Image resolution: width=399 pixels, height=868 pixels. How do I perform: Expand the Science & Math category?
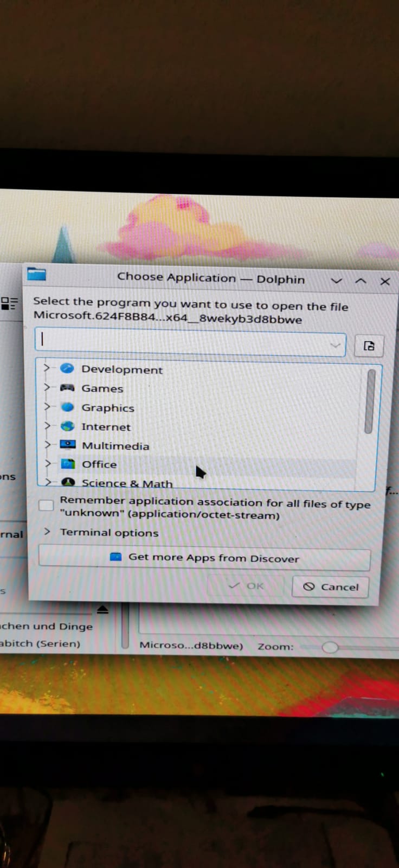point(49,481)
